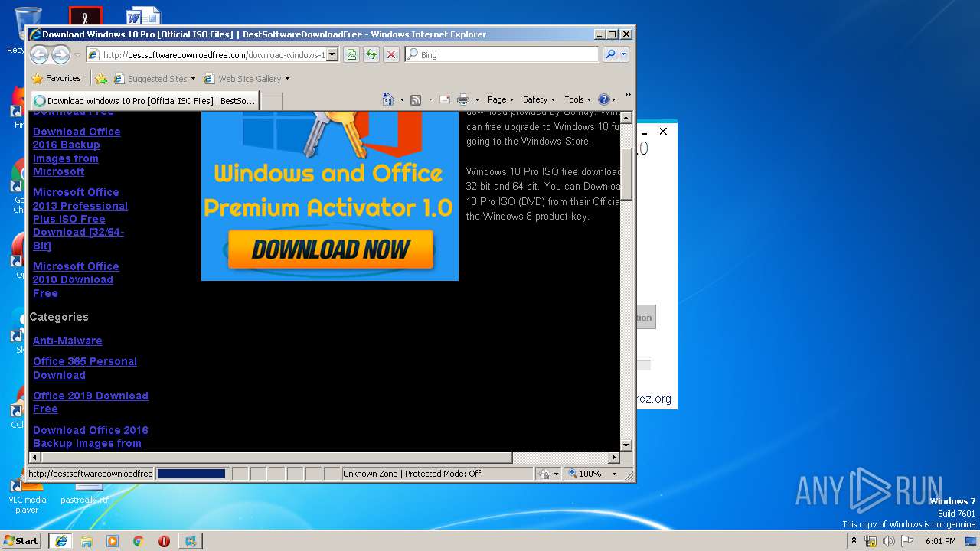Click the horizontal scrollbar left arrow

tap(34, 458)
